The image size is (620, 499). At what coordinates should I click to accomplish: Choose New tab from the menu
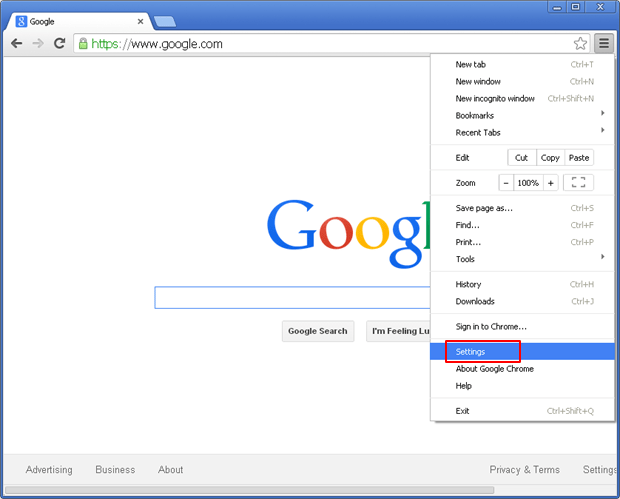pos(523,64)
